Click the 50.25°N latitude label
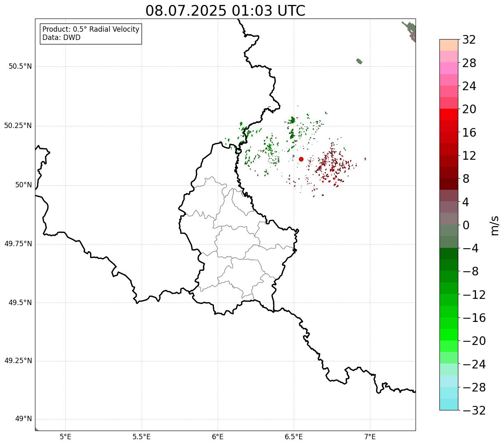The height and width of the screenshot is (445, 504). [18, 126]
